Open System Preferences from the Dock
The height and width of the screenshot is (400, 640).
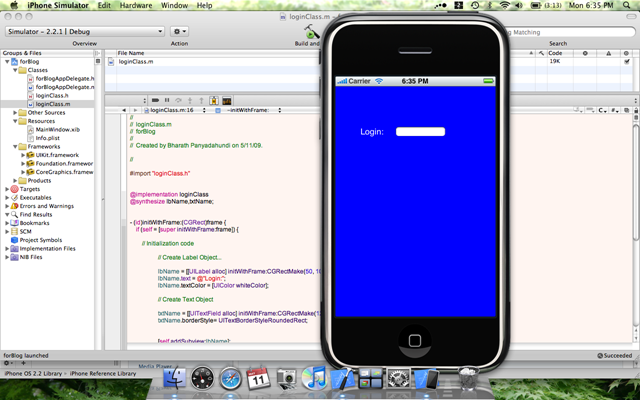point(398,378)
